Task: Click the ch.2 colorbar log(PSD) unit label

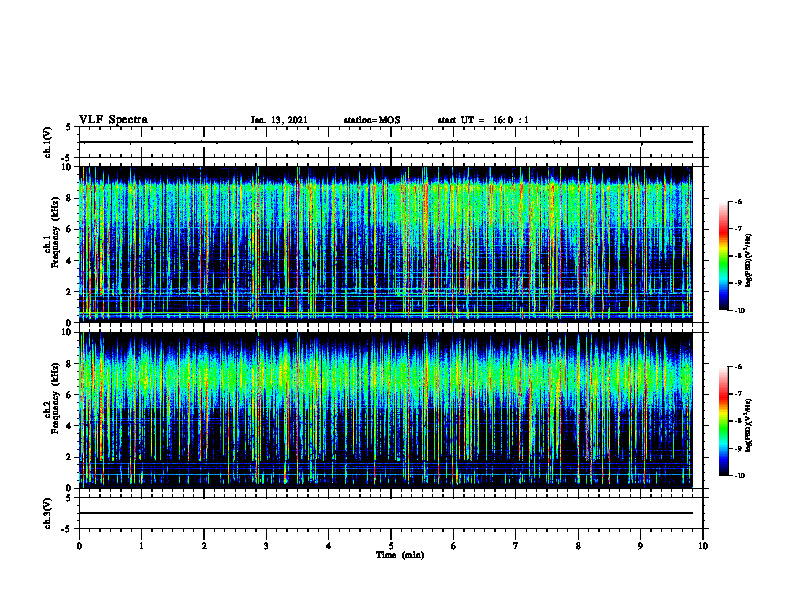Action: (x=749, y=426)
